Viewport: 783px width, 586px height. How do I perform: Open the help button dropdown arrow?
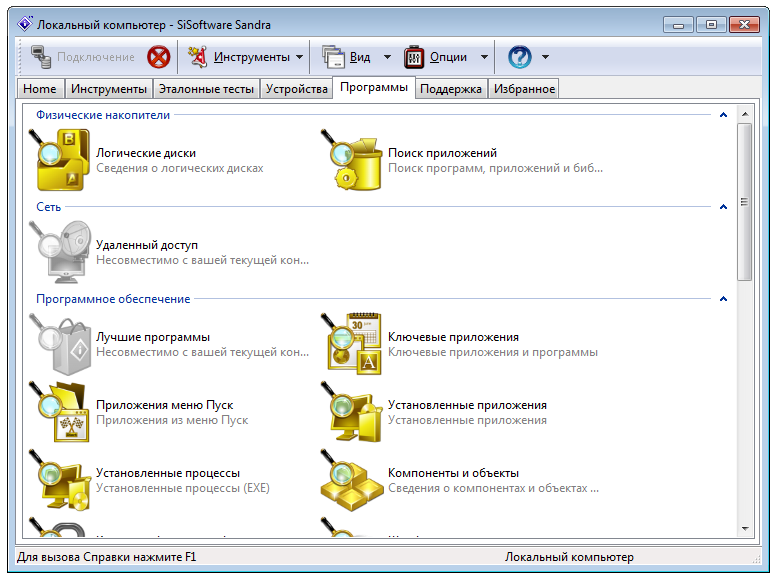[x=545, y=57]
